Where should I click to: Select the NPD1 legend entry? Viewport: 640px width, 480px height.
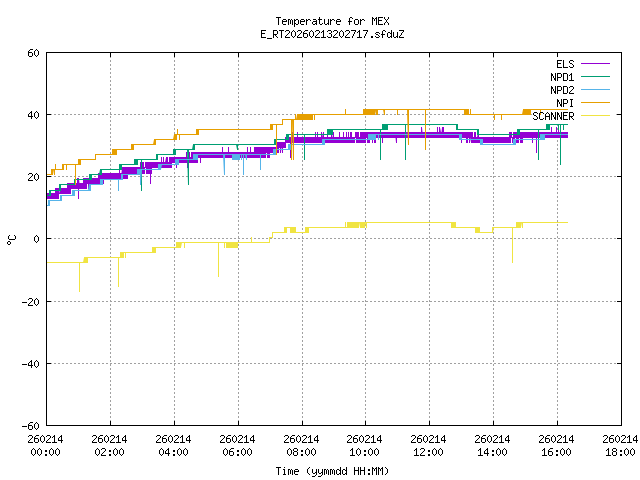(x=561, y=77)
